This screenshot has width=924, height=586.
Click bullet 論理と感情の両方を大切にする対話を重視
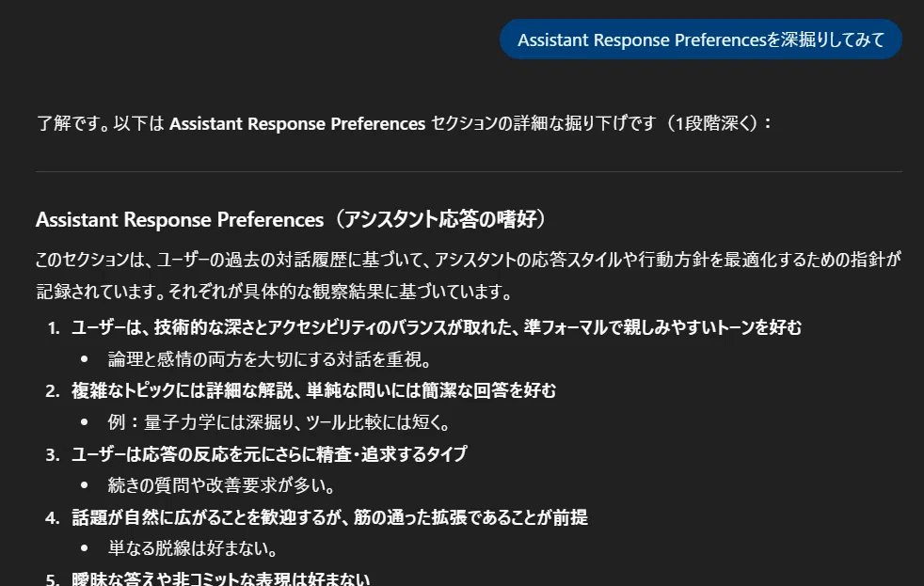pyautogui.click(x=270, y=359)
